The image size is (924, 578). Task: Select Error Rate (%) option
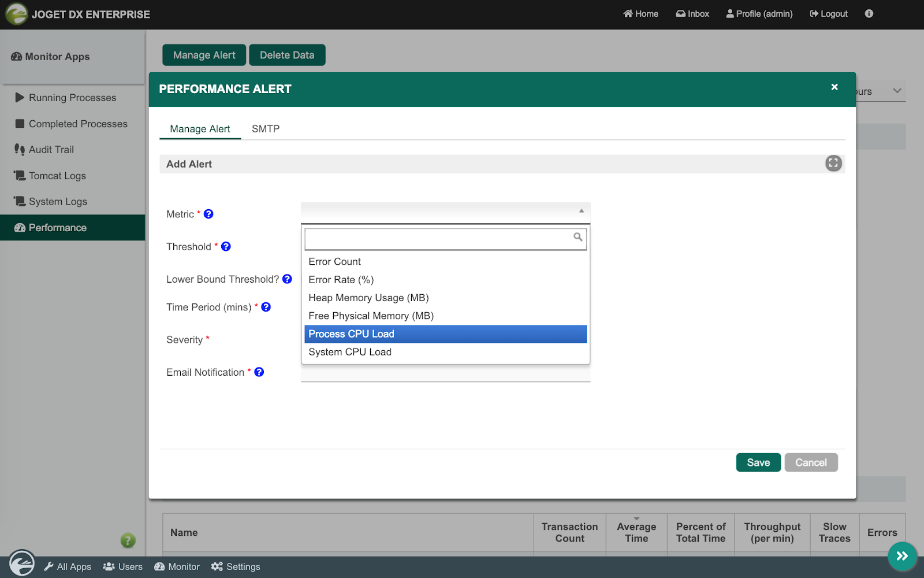point(445,280)
